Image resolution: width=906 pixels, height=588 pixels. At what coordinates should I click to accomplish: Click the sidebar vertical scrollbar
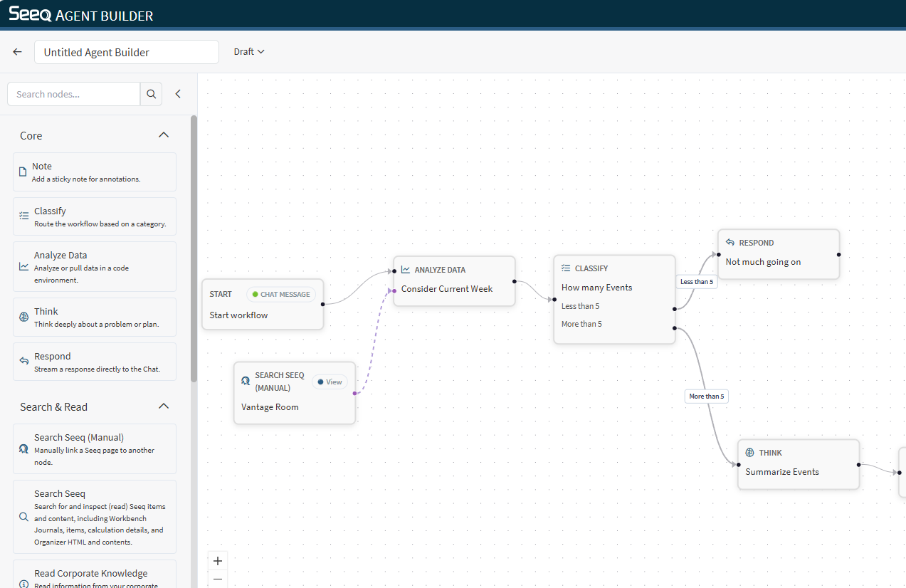point(194,249)
